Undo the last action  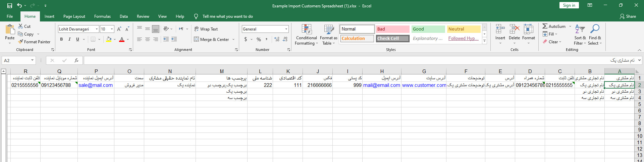coord(19,5)
